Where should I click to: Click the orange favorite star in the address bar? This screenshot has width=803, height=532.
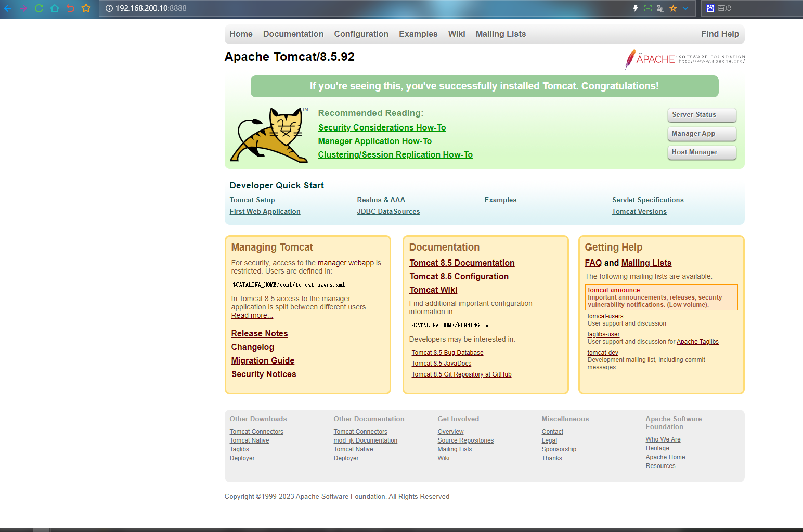(x=673, y=8)
